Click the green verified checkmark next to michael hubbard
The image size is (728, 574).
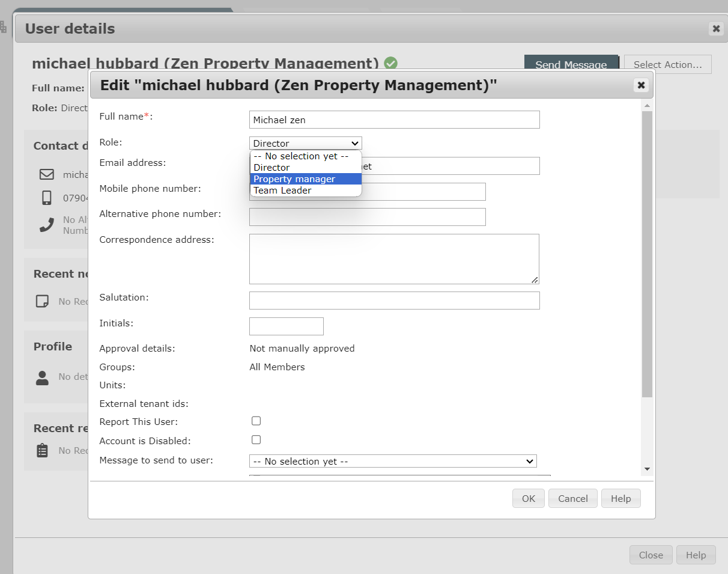pos(390,63)
